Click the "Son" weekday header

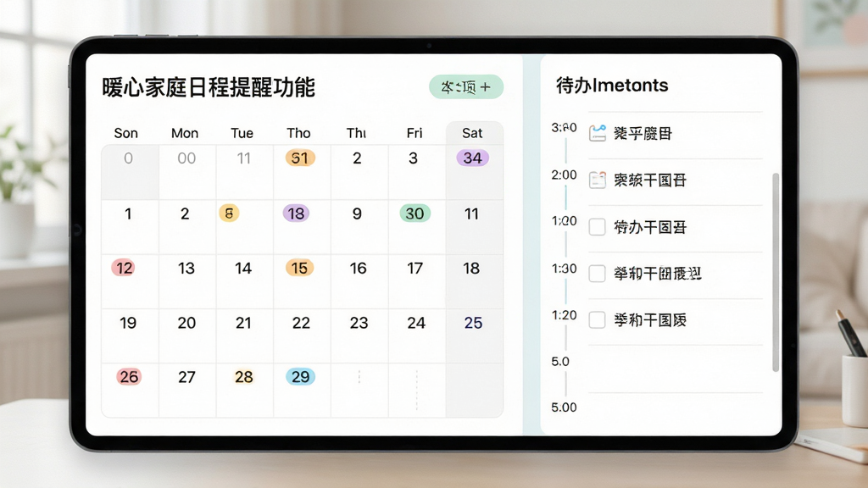[x=125, y=133]
